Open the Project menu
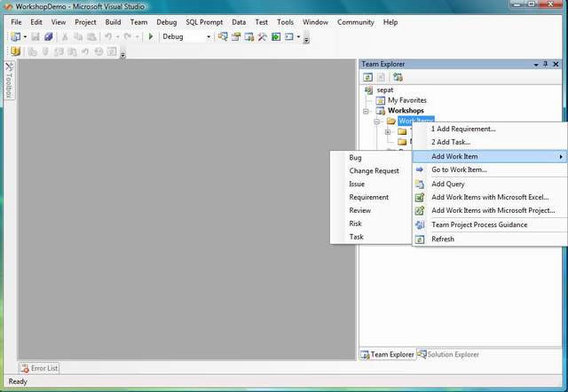 (x=85, y=22)
